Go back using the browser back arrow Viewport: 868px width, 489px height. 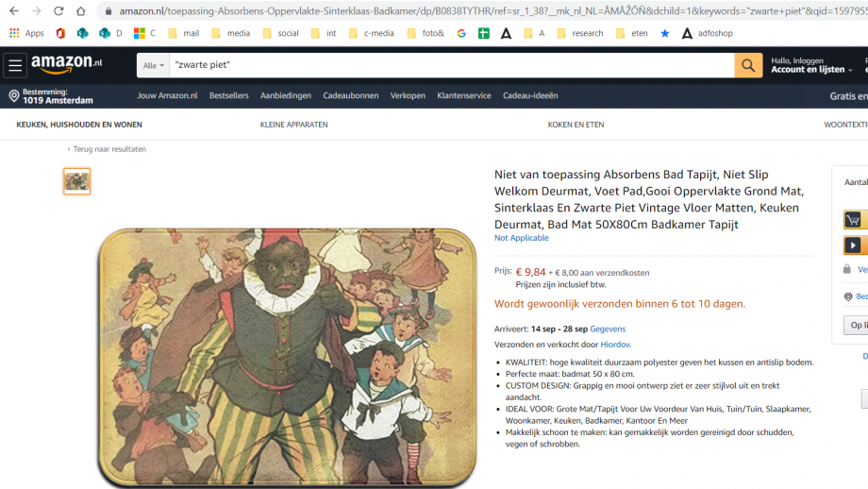[x=14, y=11]
